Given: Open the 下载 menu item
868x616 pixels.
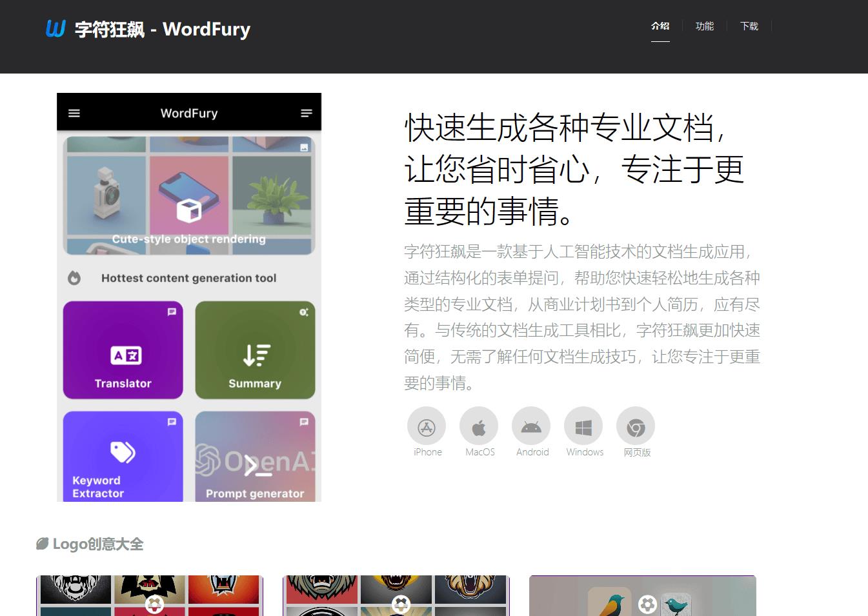Looking at the screenshot, I should pos(749,26).
